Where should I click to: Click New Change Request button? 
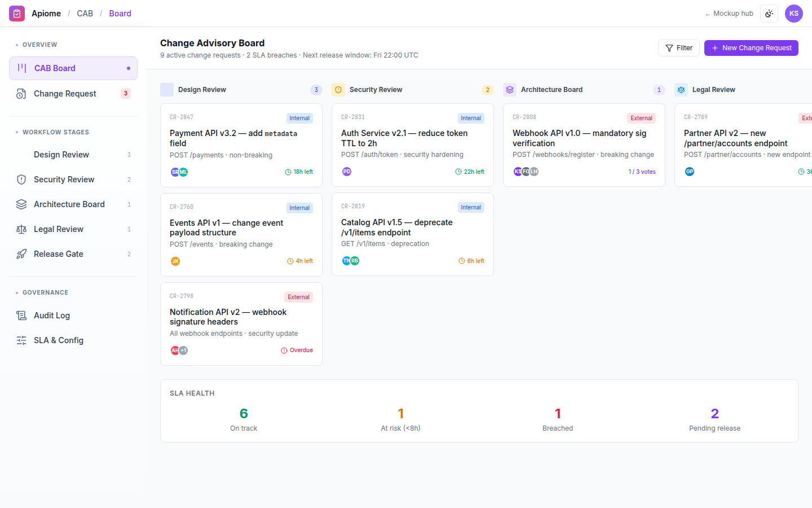click(751, 48)
